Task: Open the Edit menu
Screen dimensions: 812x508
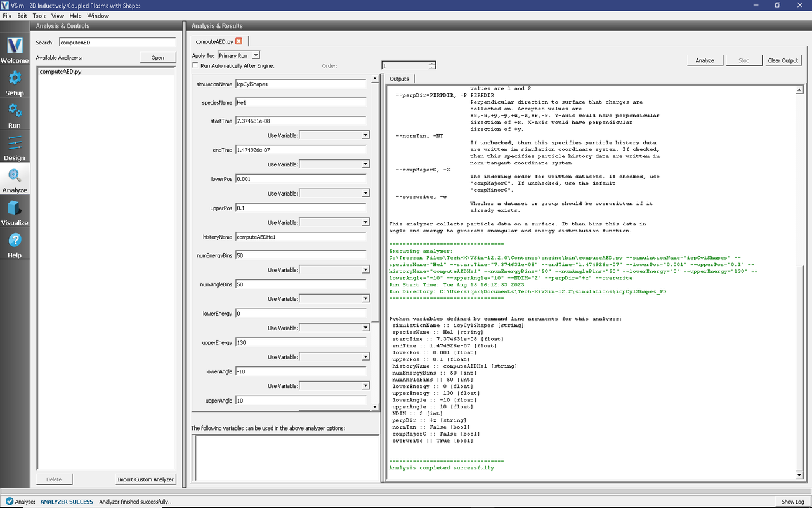Action: (x=22, y=15)
